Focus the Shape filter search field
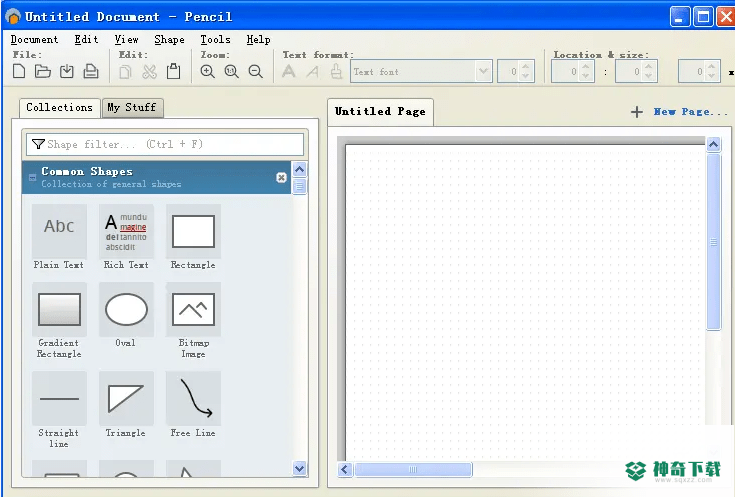The image size is (735, 497). tap(165, 144)
